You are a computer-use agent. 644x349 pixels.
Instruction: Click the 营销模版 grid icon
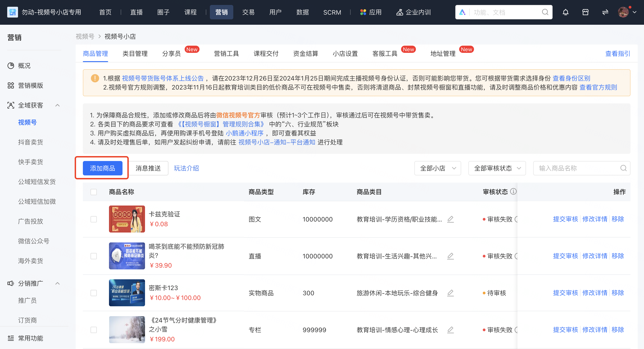[x=11, y=85]
